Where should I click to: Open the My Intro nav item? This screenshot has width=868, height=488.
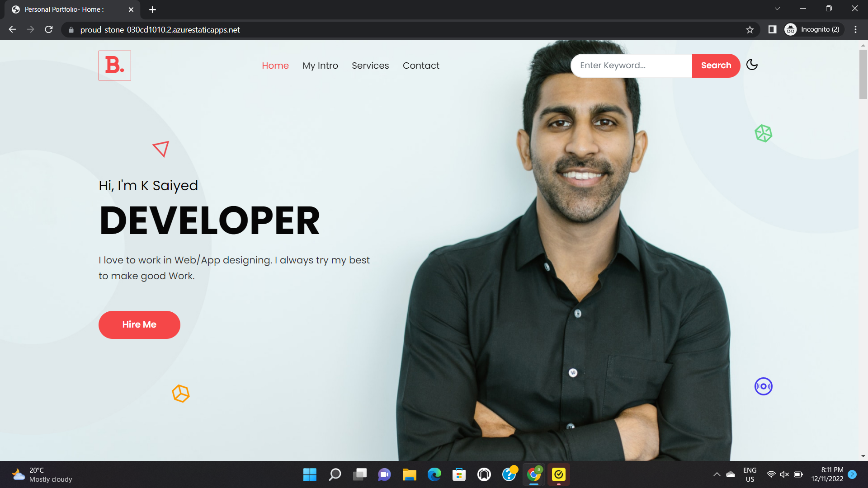pyautogui.click(x=320, y=66)
